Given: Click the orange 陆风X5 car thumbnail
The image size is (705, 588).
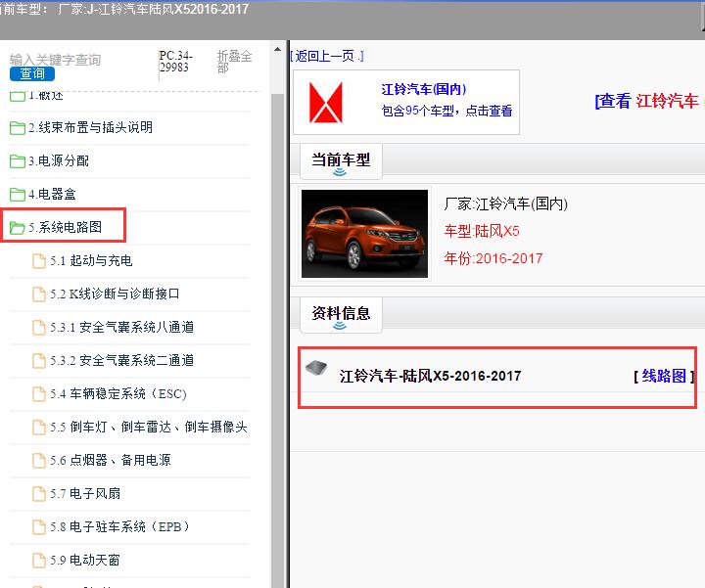Looking at the screenshot, I should coord(364,234).
